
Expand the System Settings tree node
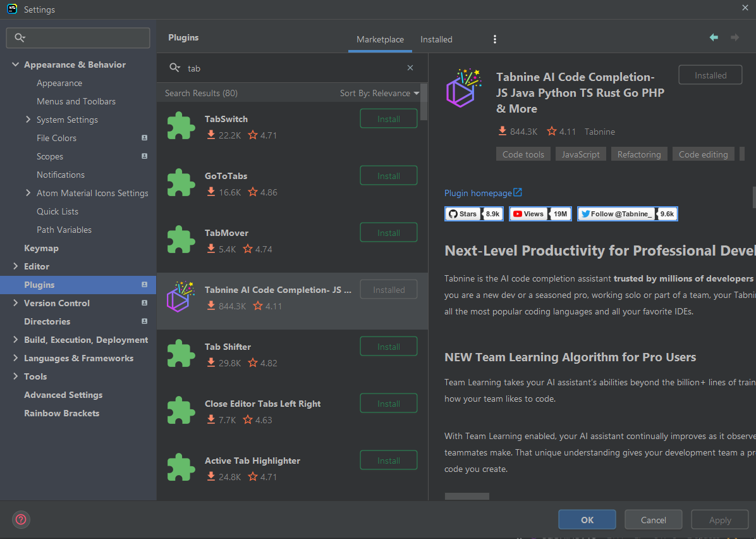pos(28,120)
